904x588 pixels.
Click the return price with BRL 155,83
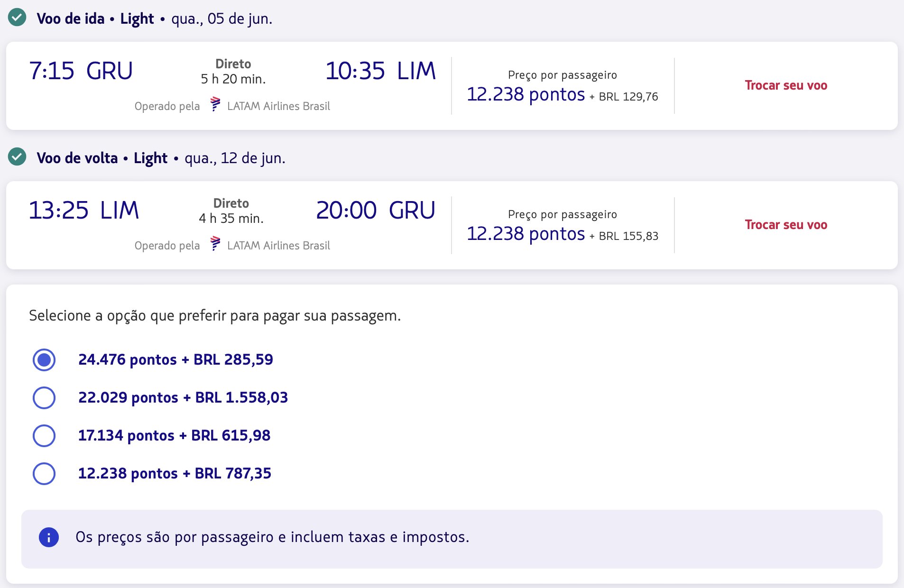tap(563, 234)
